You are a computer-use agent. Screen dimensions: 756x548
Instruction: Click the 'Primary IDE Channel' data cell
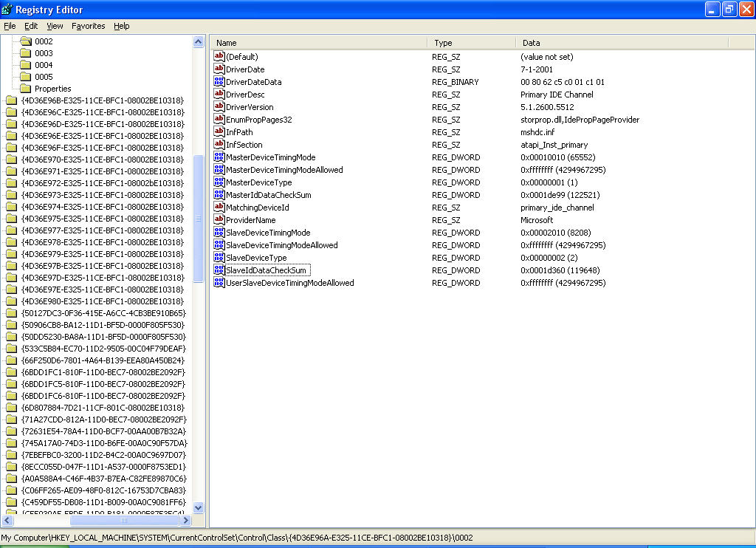[557, 95]
